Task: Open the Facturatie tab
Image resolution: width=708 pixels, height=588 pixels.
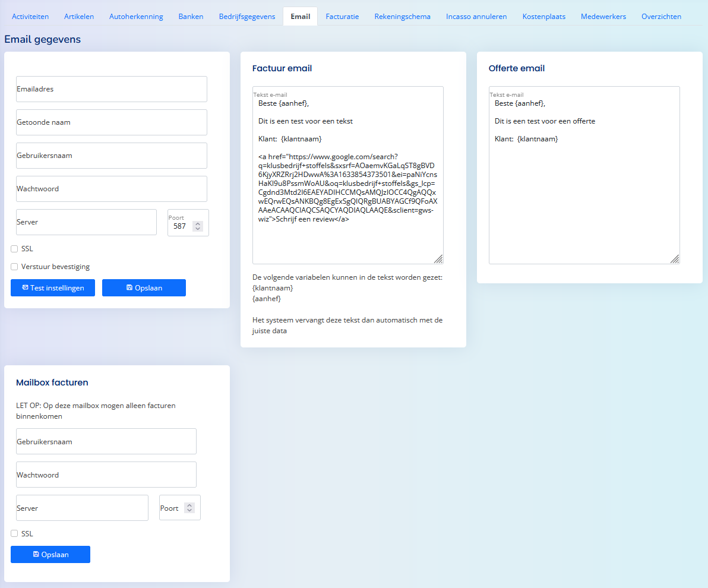Action: (x=342, y=17)
